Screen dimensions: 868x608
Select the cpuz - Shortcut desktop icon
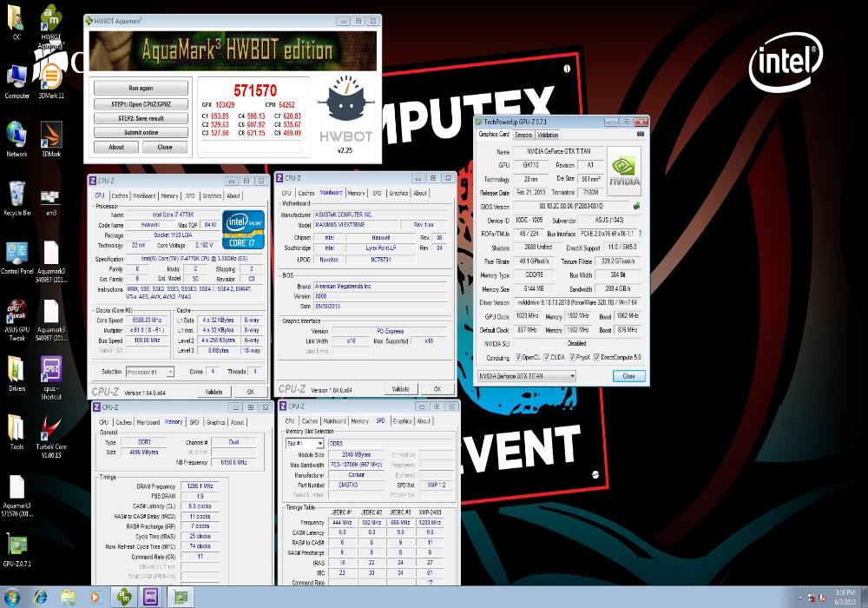(x=51, y=377)
